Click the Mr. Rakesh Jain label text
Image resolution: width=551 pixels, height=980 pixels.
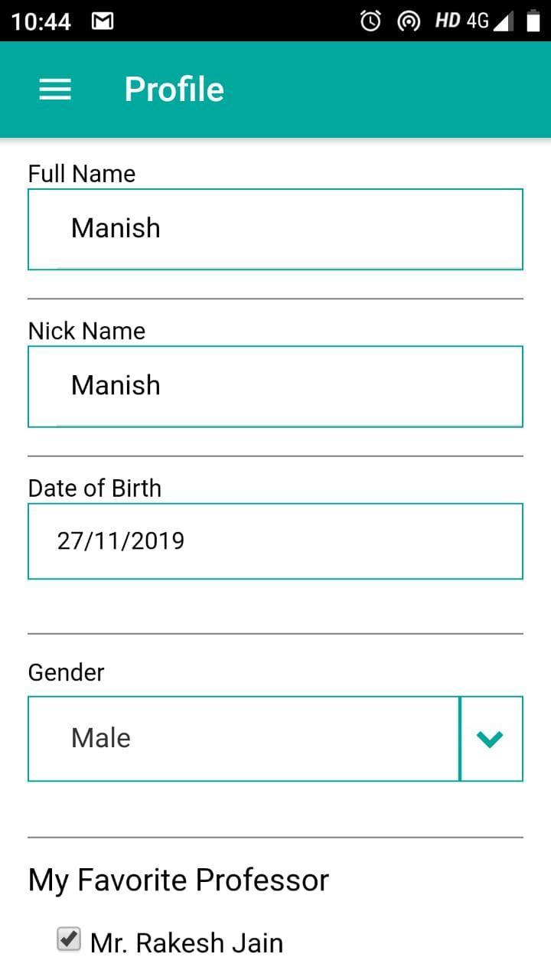(x=187, y=942)
